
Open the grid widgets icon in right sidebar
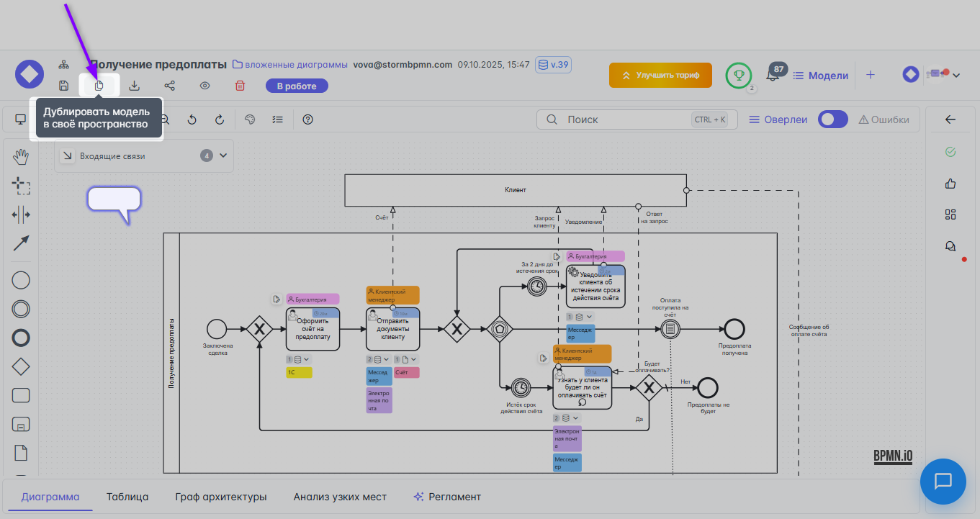point(950,215)
